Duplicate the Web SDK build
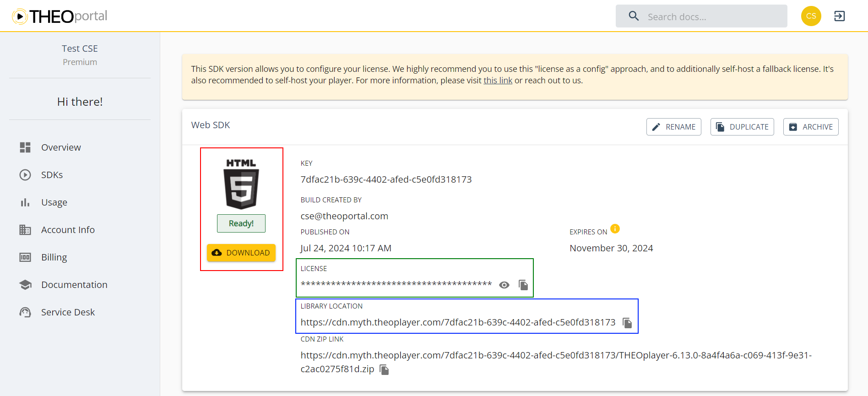This screenshot has height=396, width=868. [x=742, y=127]
